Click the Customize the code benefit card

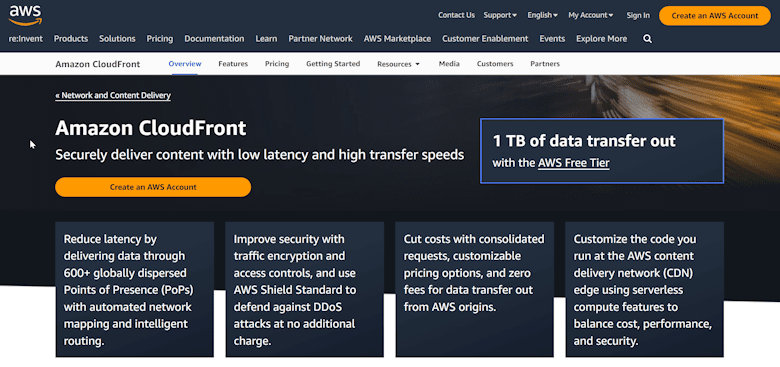click(x=645, y=289)
